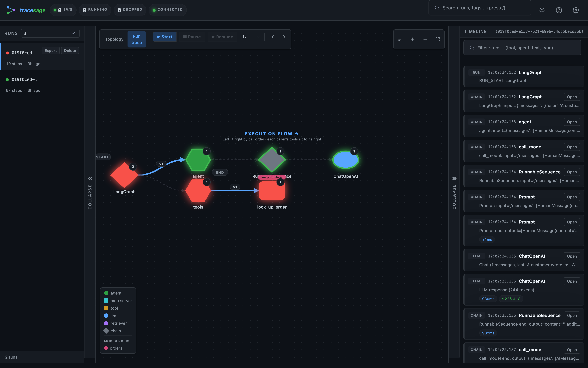This screenshot has height=368, width=588.
Task: Open the CHAIN agent timeline step
Action: 572,122
